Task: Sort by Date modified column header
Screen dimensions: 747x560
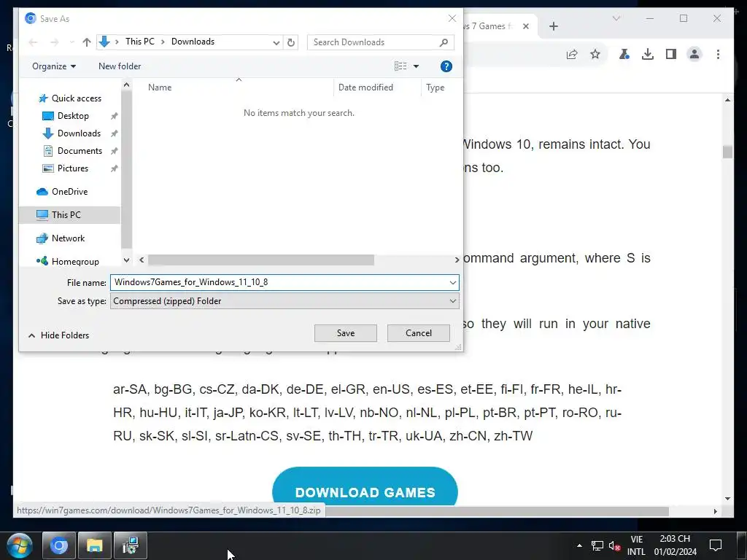Action: point(365,87)
